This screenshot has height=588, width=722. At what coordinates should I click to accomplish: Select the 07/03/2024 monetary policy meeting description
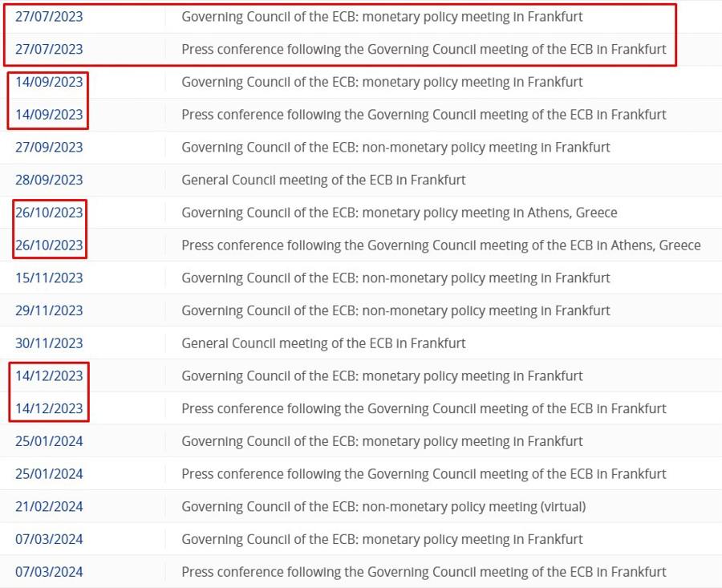click(382, 540)
